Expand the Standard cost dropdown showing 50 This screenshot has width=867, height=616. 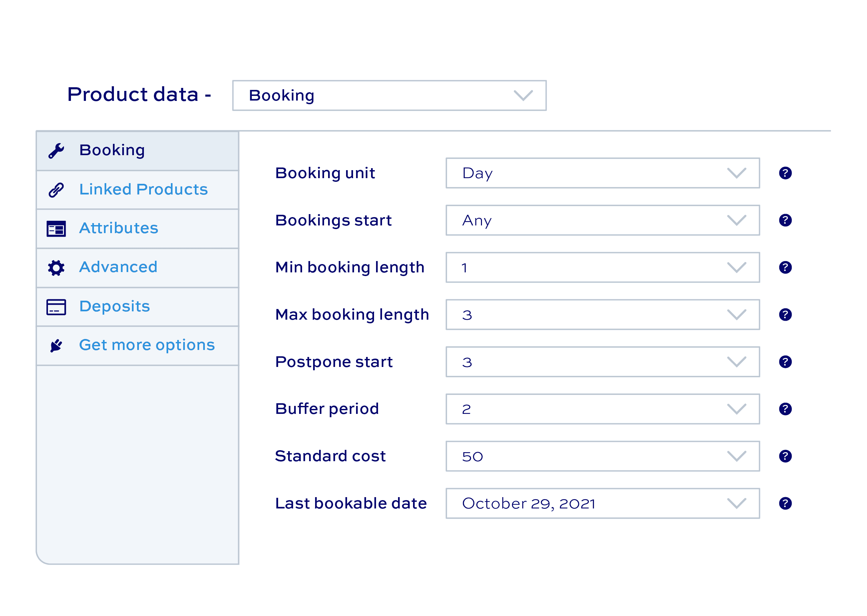[x=603, y=456]
